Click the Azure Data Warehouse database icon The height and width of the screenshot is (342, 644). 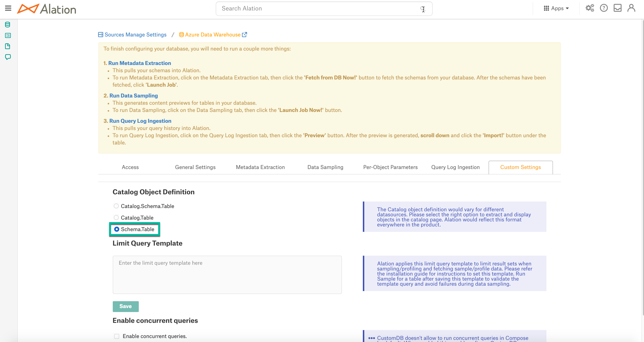pyautogui.click(x=181, y=34)
